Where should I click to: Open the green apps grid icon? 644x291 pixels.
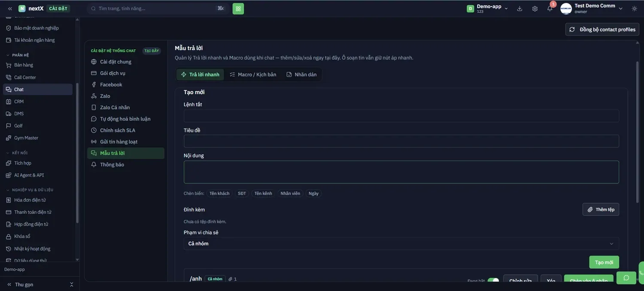pyautogui.click(x=238, y=9)
